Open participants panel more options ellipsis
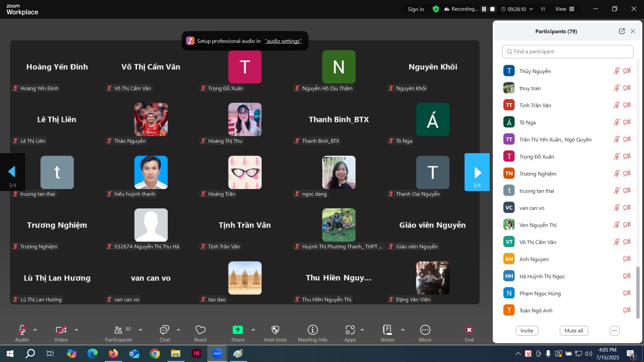The width and height of the screenshot is (644, 362). (614, 331)
